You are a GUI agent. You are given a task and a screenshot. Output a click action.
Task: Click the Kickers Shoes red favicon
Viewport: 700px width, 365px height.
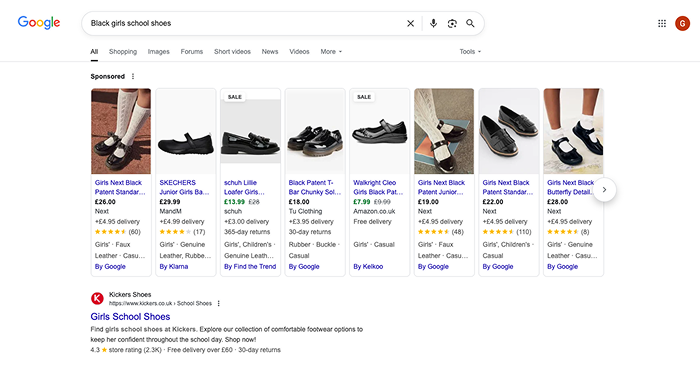[x=97, y=298]
